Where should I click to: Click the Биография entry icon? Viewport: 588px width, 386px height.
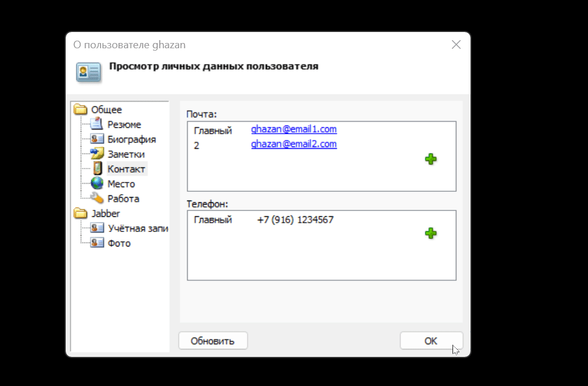pyautogui.click(x=98, y=139)
